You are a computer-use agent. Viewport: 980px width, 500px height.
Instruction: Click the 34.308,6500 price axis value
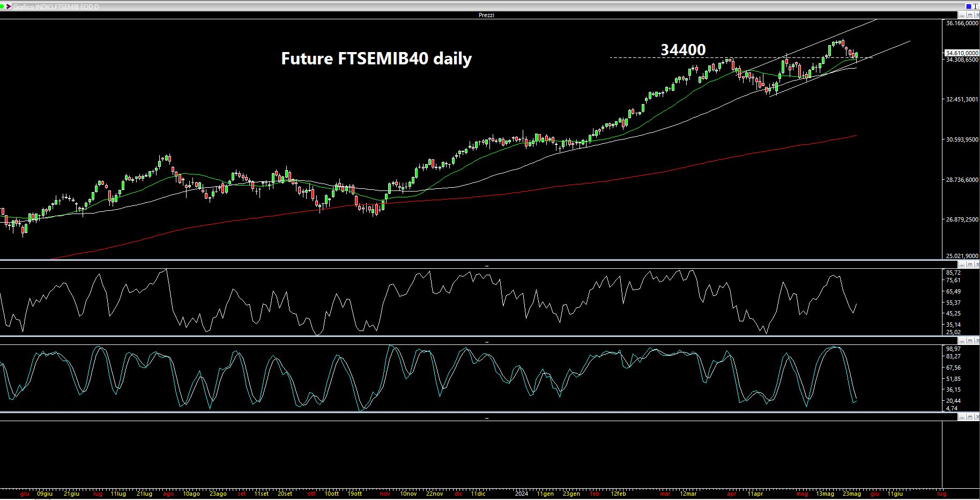click(963, 60)
